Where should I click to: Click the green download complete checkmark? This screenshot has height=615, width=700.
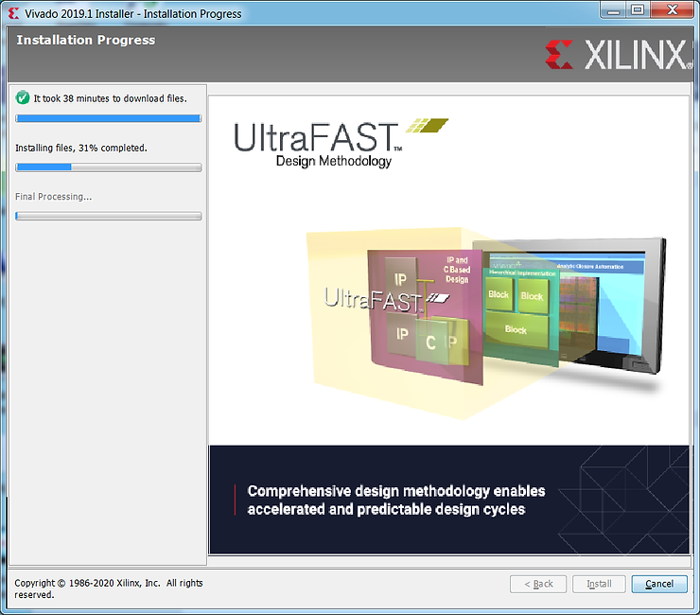(x=23, y=97)
